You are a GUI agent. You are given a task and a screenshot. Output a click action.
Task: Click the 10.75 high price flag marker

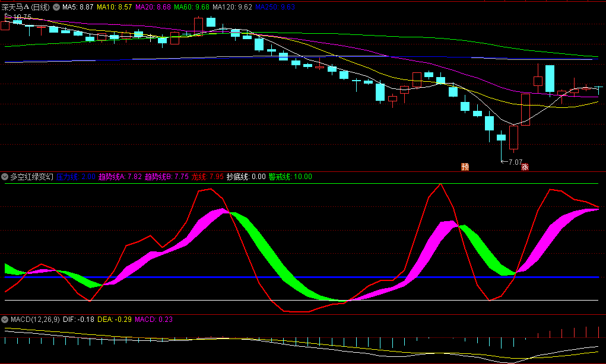(x=19, y=17)
